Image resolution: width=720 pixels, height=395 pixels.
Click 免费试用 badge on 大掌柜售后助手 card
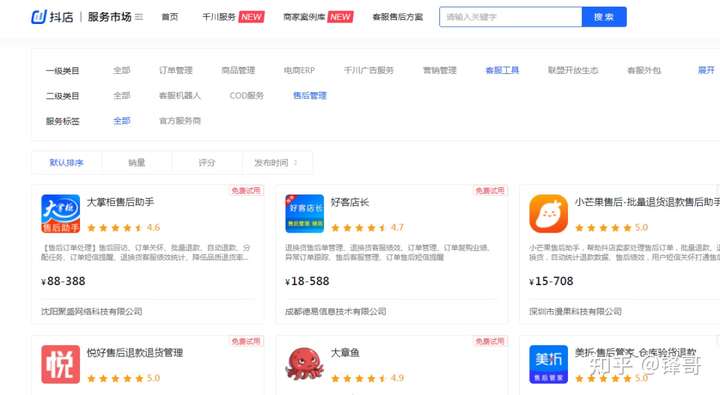pyautogui.click(x=246, y=190)
